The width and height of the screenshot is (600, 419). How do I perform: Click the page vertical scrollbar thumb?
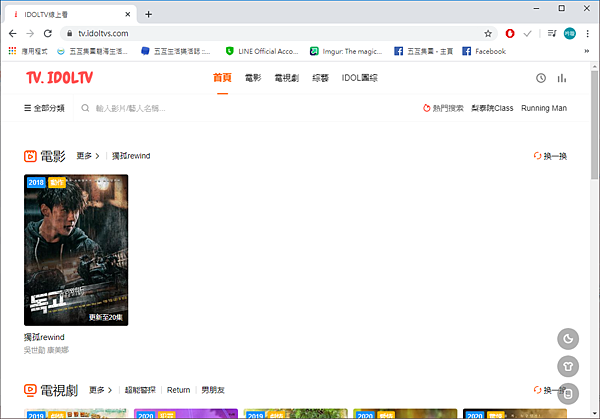point(594,124)
